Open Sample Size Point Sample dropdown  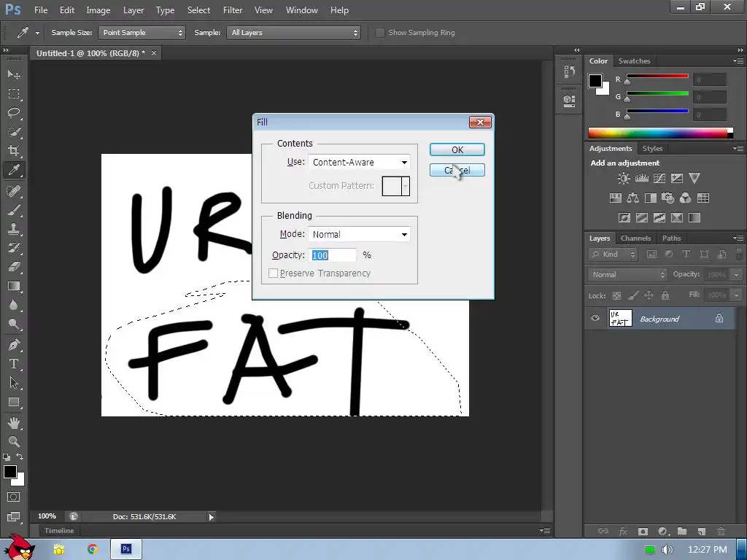(x=142, y=32)
